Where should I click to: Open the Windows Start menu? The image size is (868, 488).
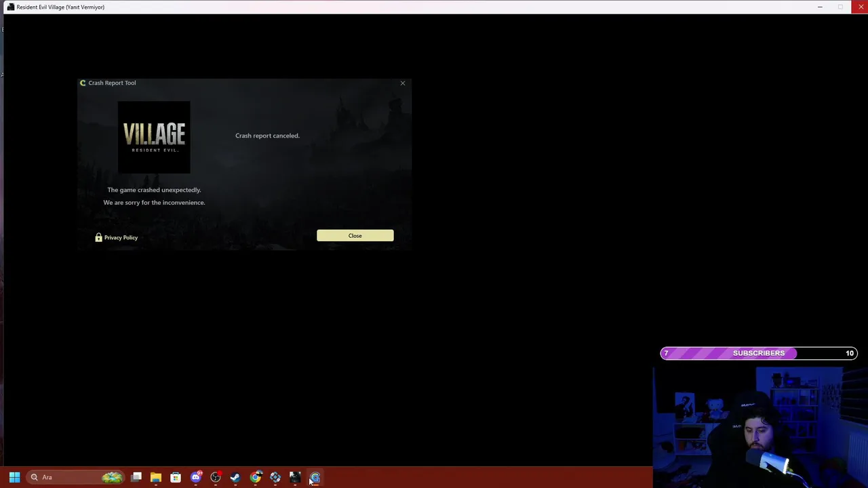[x=14, y=477]
